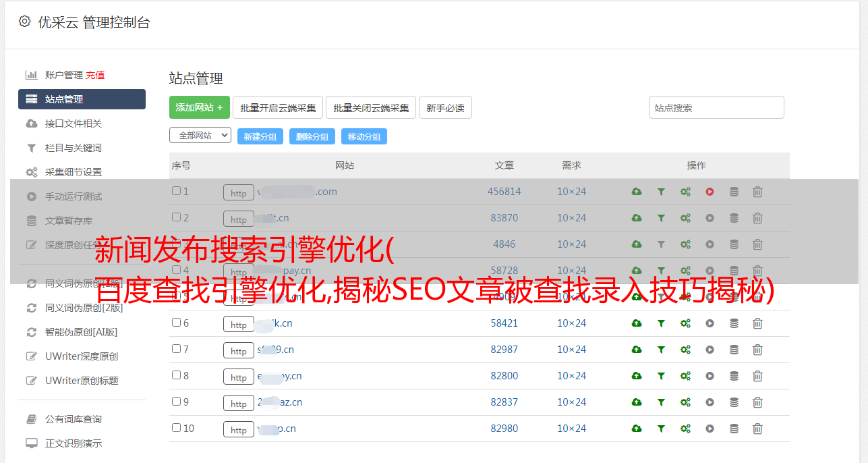
Task: Click the 移动分组 button
Action: pyautogui.click(x=364, y=136)
